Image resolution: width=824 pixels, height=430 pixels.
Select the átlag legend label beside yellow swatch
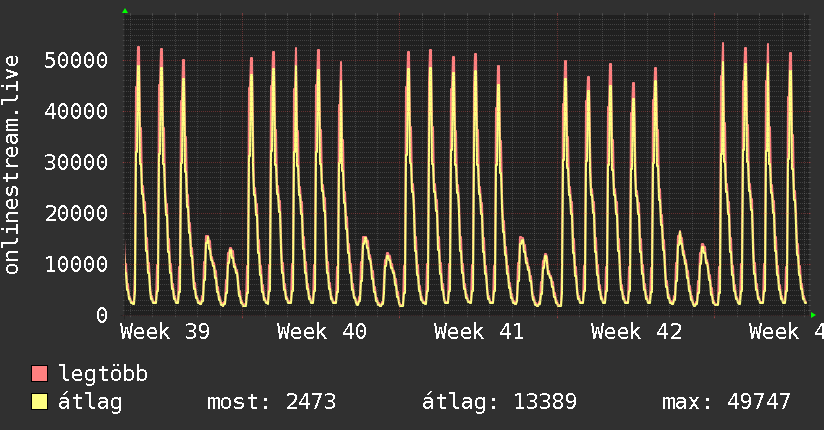[90, 402]
